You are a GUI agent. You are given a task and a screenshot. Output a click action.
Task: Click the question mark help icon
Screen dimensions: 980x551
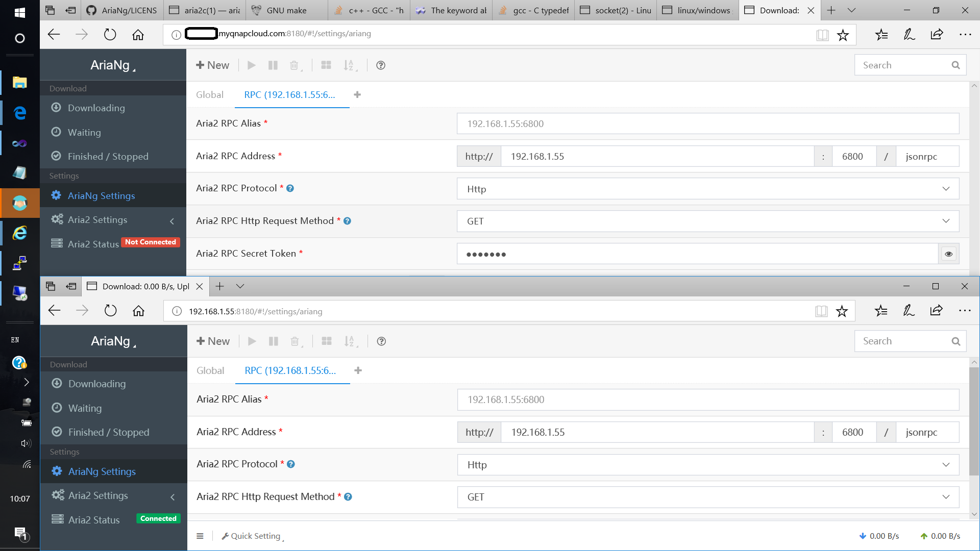tap(380, 65)
